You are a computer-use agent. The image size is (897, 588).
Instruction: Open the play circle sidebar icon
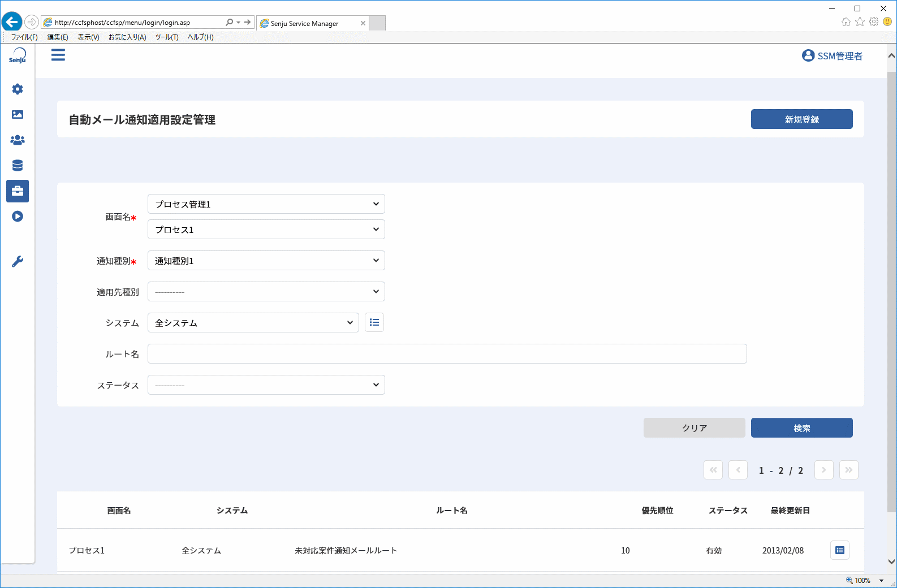(18, 217)
